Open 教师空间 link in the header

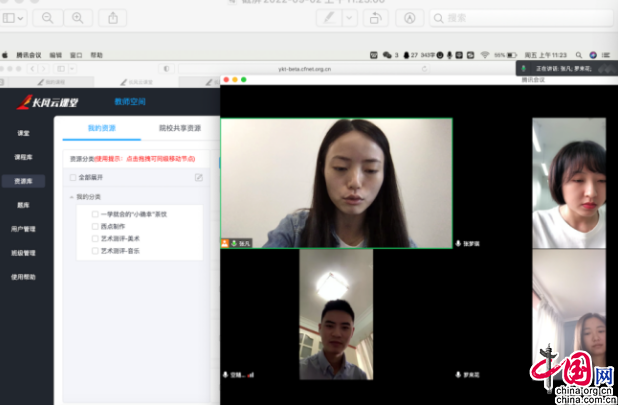click(130, 102)
